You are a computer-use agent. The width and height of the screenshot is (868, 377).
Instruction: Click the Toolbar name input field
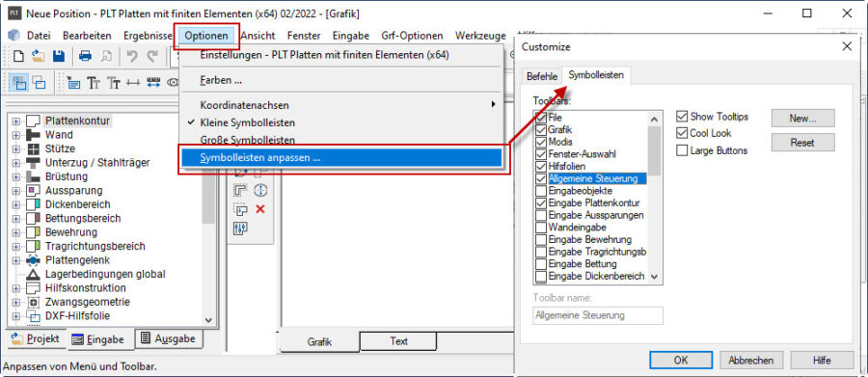[598, 315]
